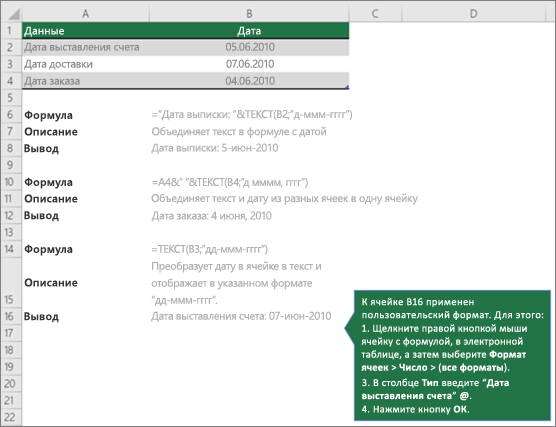
Task: Click 'Формула' label in row 10
Action: click(48, 182)
